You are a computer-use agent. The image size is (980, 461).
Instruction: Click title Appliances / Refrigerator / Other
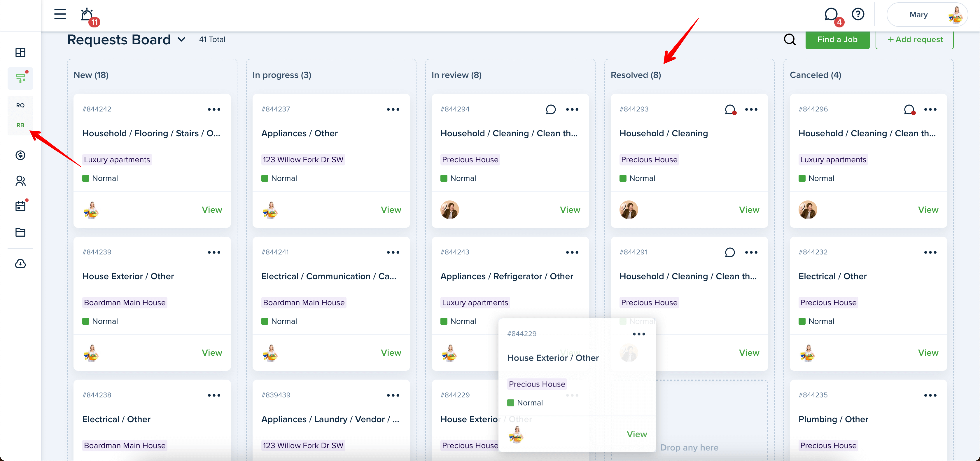pos(507,276)
